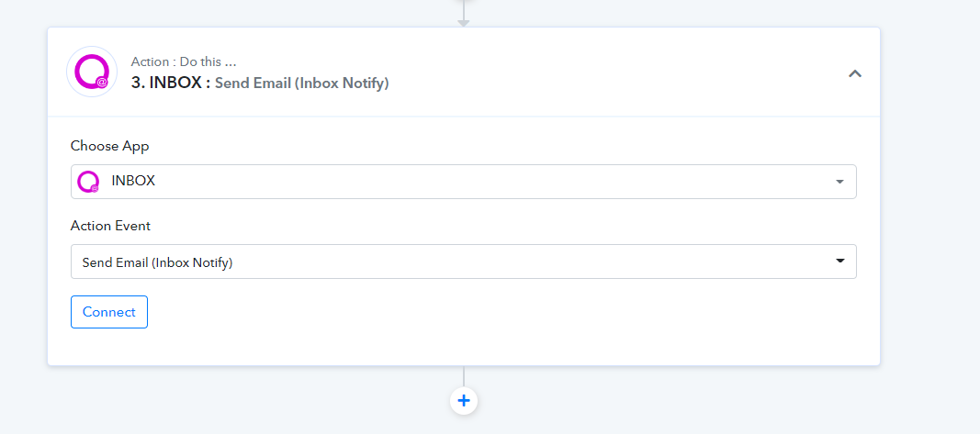Viewport: 980px width, 434px height.
Task: Click the large INBOX logo in step header
Action: 92,72
